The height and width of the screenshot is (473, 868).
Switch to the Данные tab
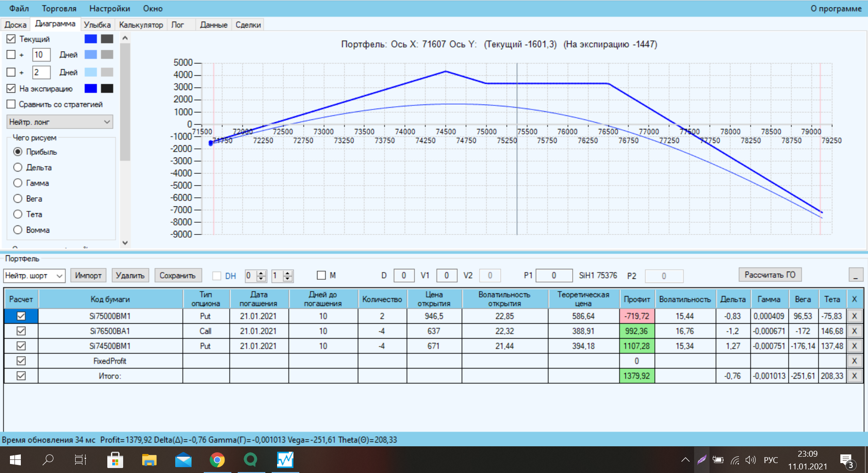coord(214,25)
